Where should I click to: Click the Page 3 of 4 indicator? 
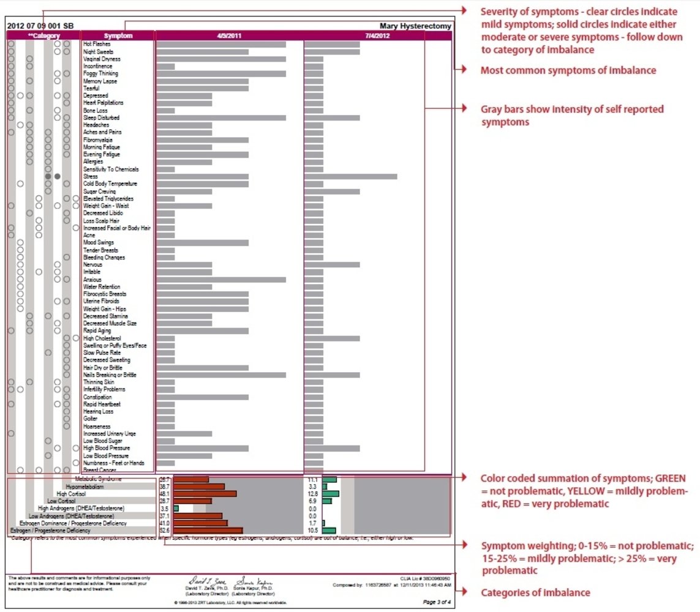click(436, 602)
